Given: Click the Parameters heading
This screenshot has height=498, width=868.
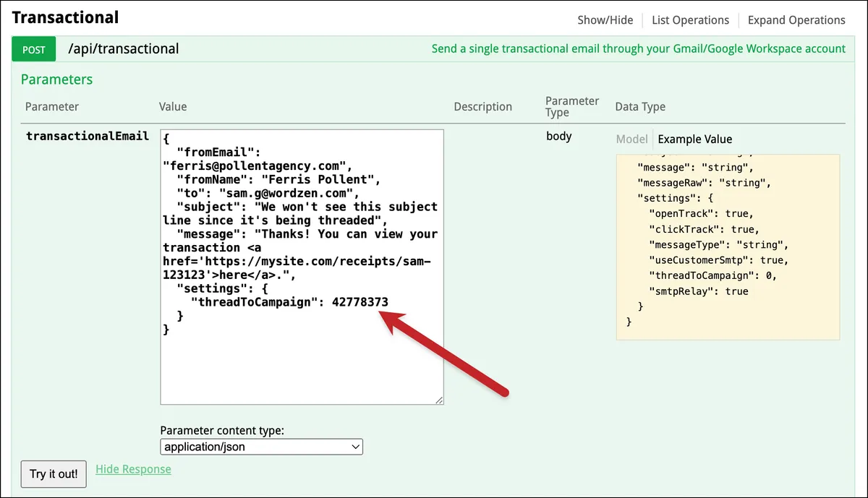Looking at the screenshot, I should click(56, 80).
